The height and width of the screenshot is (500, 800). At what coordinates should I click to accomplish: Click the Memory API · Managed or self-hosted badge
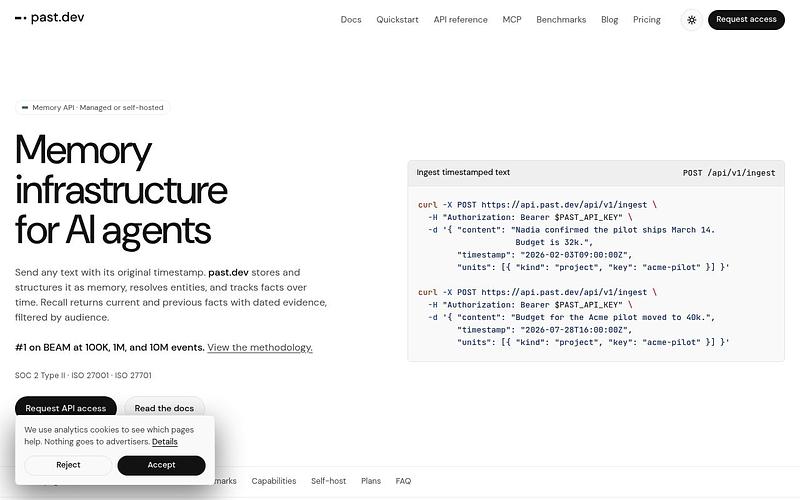point(92,108)
